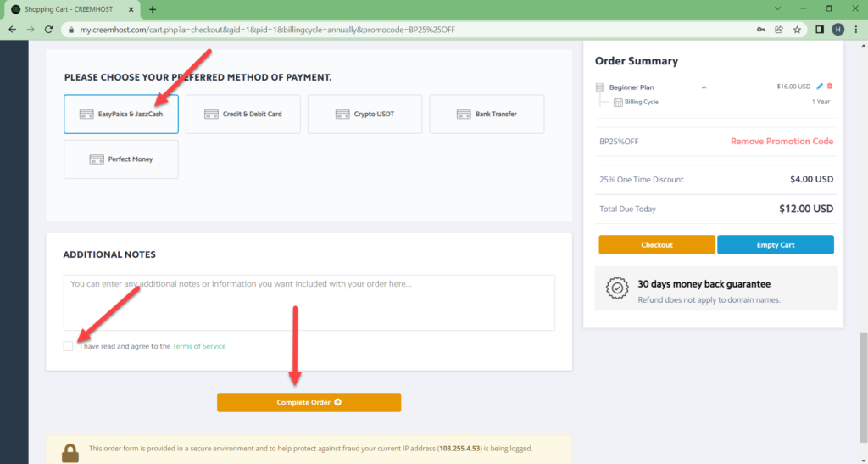Click the Empty Cart button
The image size is (868, 464).
[776, 245]
